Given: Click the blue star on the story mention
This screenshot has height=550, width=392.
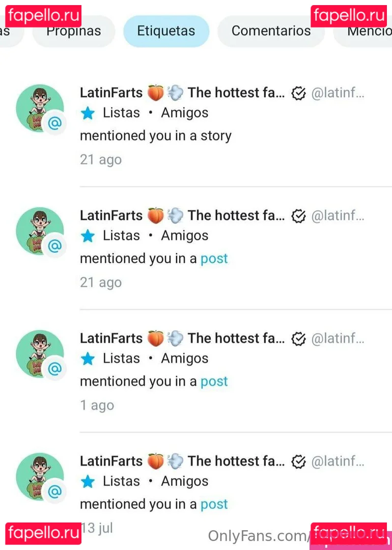Looking at the screenshot, I should [88, 113].
